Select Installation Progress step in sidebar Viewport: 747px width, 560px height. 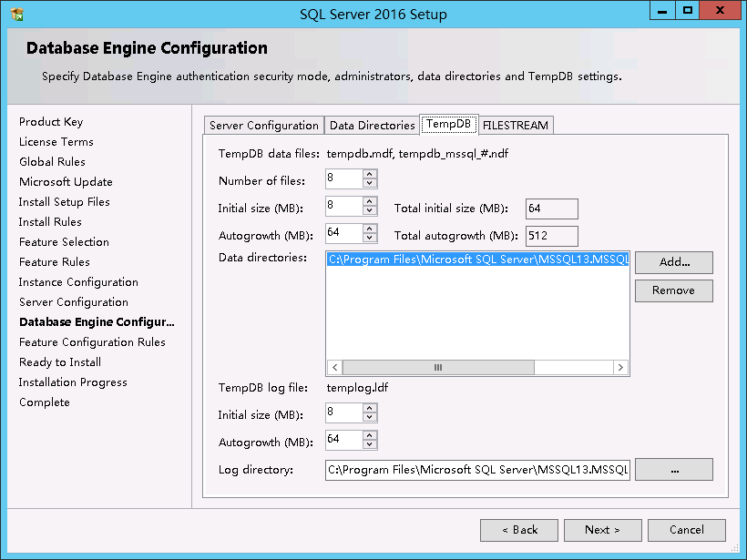(x=73, y=382)
